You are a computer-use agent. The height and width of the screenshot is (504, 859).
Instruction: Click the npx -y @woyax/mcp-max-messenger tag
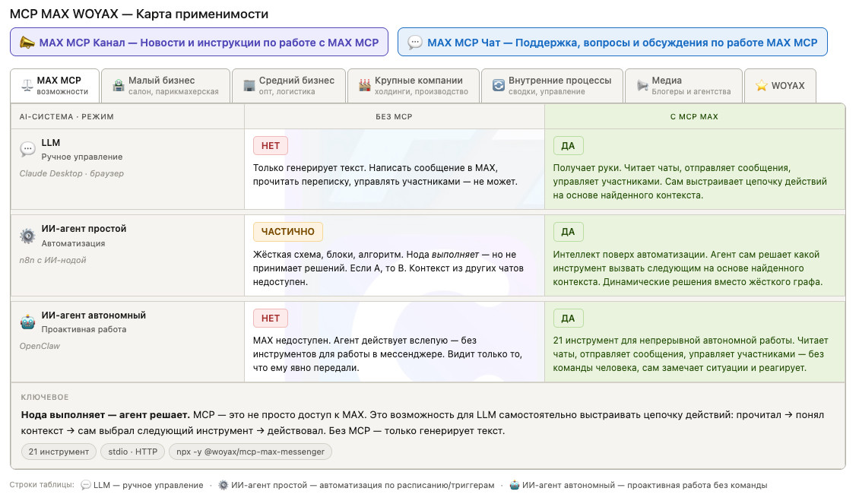[x=250, y=452]
